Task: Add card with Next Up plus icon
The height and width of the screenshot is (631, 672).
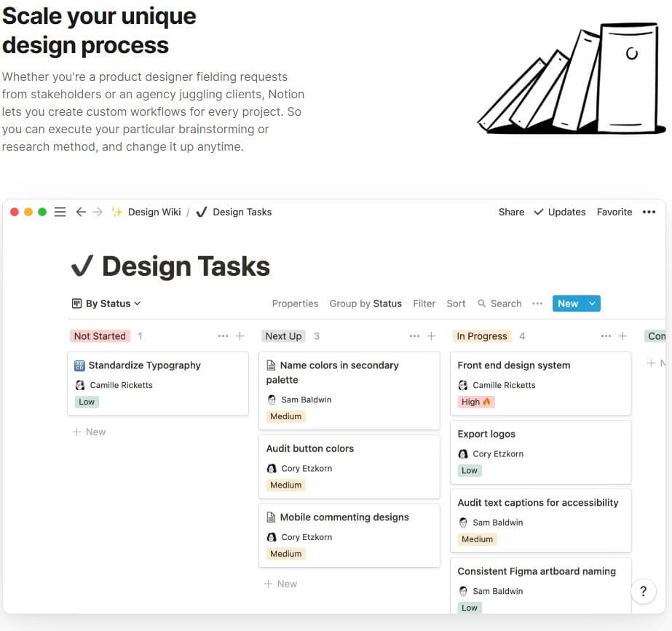Action: click(x=432, y=336)
